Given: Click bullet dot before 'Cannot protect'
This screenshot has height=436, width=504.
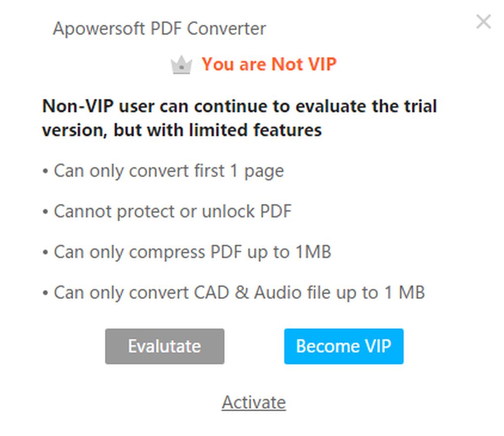Looking at the screenshot, I should pyautogui.click(x=45, y=212).
